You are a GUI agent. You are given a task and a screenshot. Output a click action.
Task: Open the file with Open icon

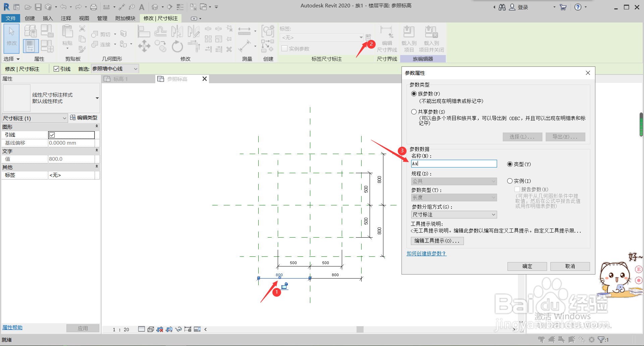click(28, 7)
